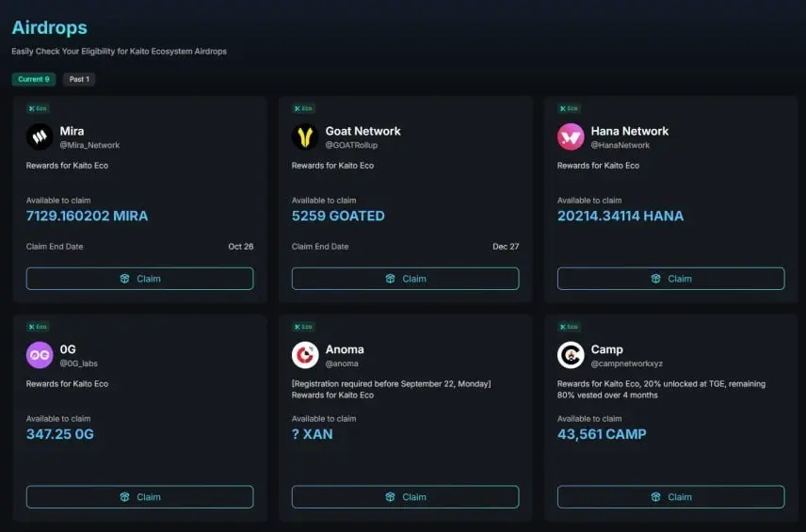Switch to the Current 9 tab
This screenshot has width=806, height=532.
coord(33,79)
